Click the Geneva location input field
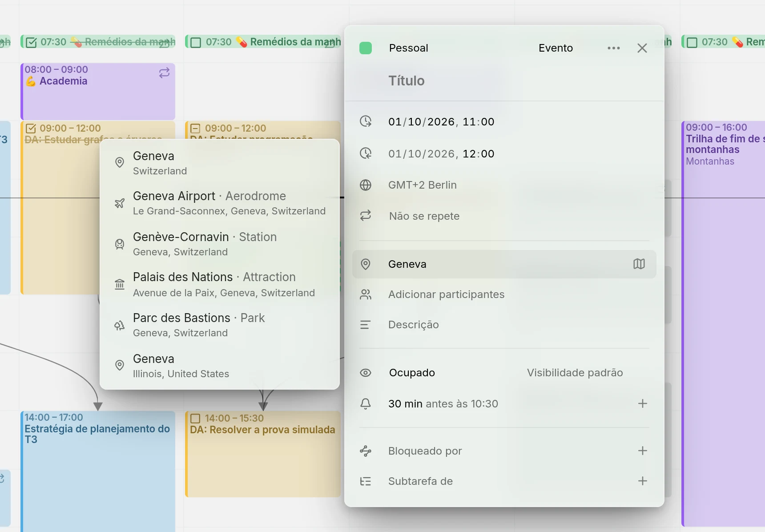 click(x=504, y=264)
